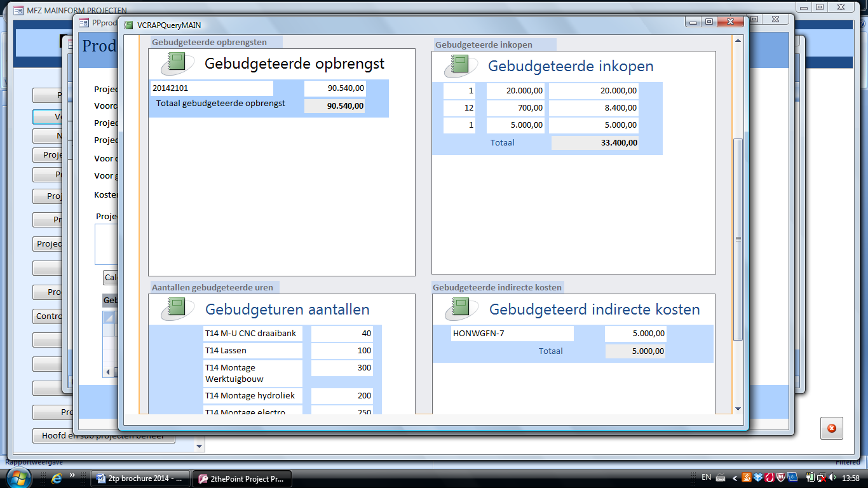Click the taskbar clock showing 13:58
868x488 pixels.
pyautogui.click(x=850, y=478)
